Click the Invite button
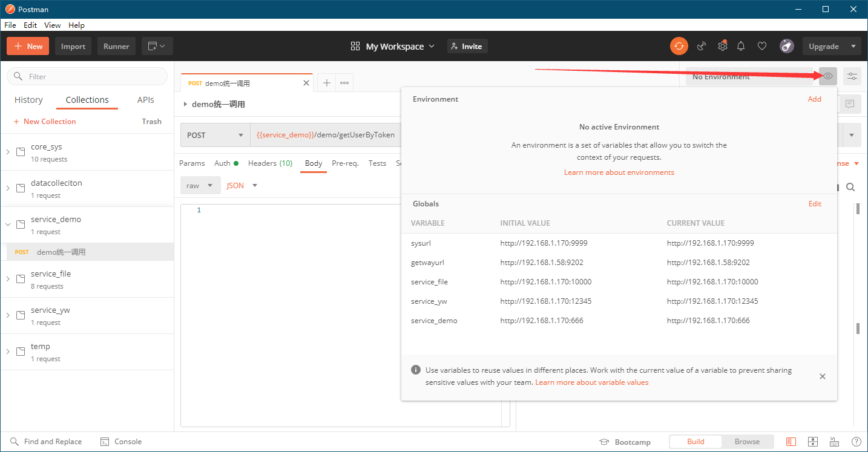 point(467,46)
